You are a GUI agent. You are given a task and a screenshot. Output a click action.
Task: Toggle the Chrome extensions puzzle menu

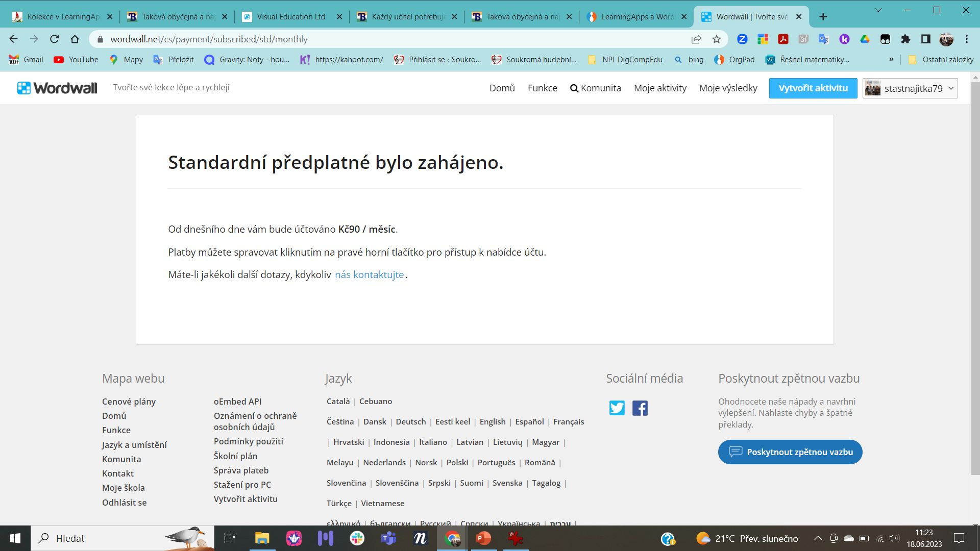(x=905, y=39)
